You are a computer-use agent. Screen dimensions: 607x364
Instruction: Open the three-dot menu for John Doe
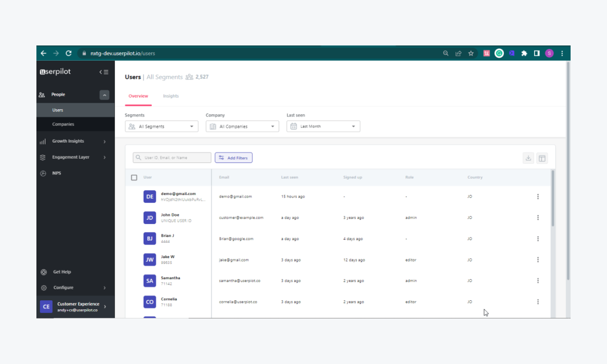[538, 218]
